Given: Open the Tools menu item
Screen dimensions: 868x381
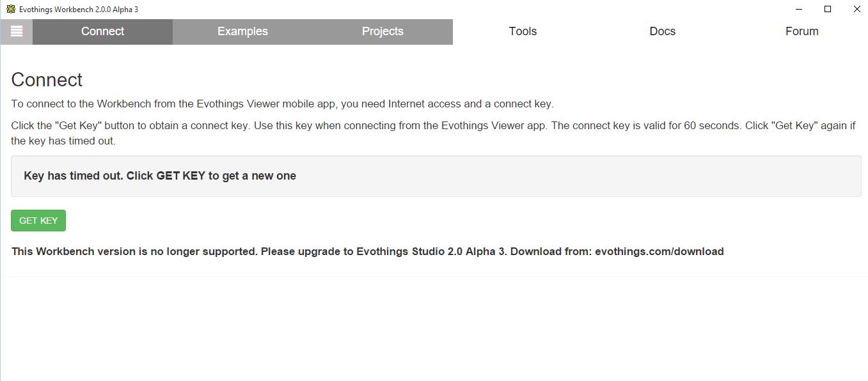Looking at the screenshot, I should pos(523,31).
